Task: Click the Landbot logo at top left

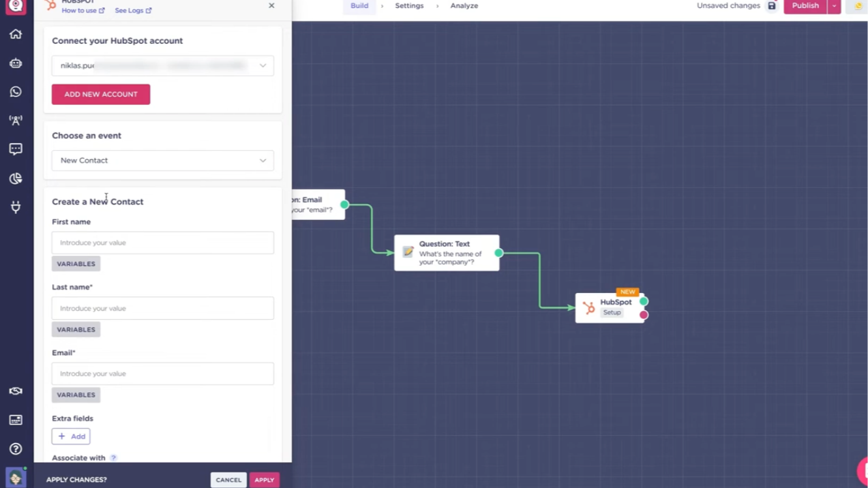Action: [x=16, y=6]
